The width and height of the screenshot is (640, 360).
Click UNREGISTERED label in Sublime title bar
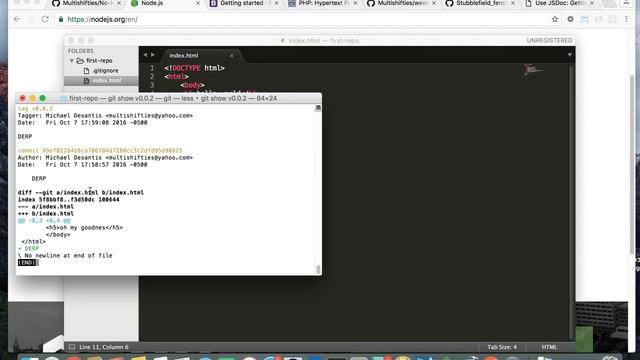click(x=549, y=40)
